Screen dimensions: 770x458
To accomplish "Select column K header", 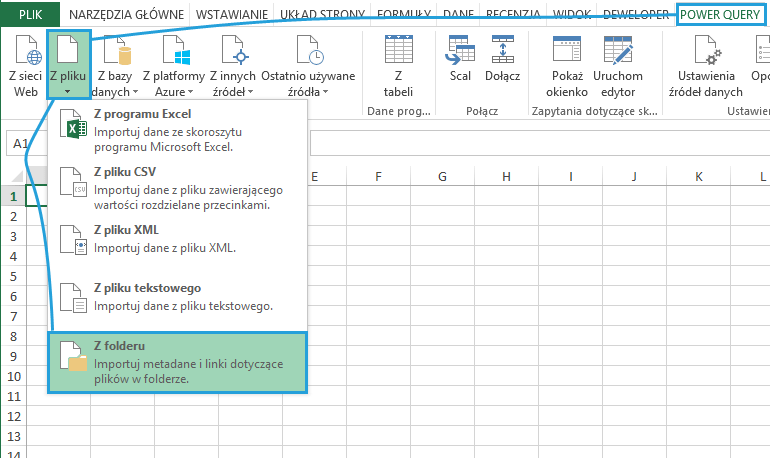I will click(698, 176).
